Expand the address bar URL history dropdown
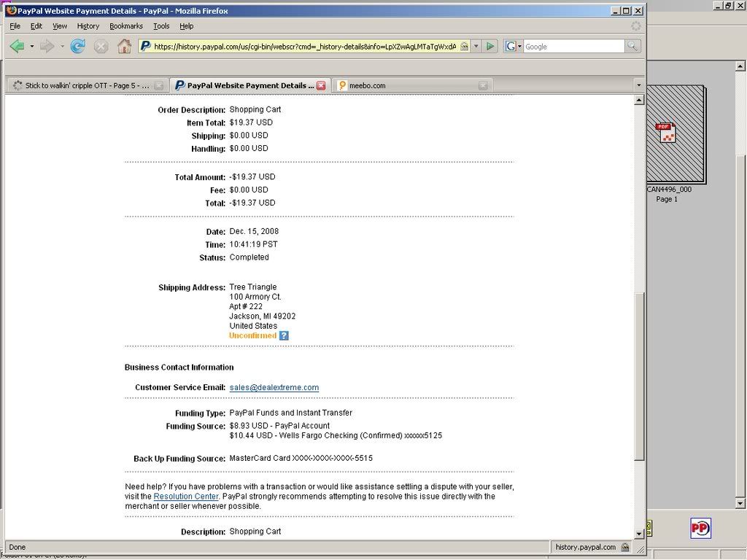 pyautogui.click(x=476, y=46)
